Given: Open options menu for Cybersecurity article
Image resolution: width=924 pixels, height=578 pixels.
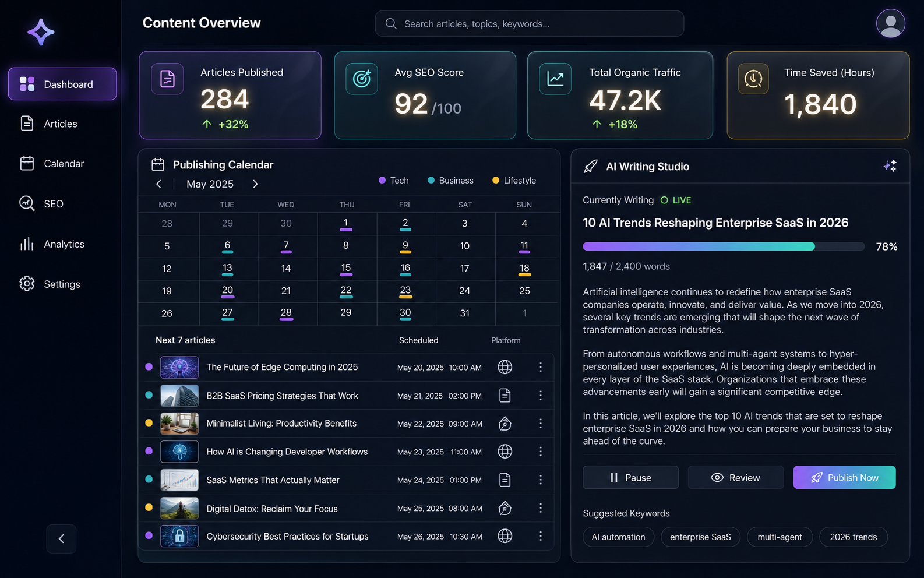Looking at the screenshot, I should tap(541, 536).
